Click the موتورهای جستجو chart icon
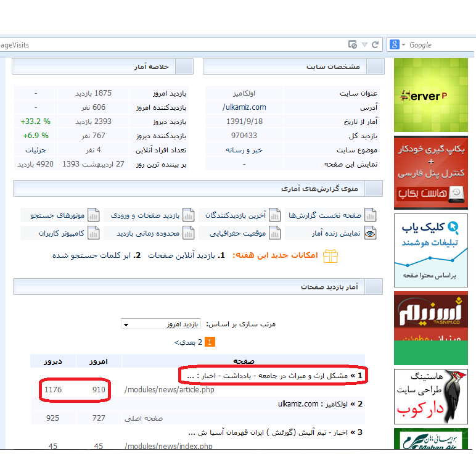 click(x=94, y=215)
